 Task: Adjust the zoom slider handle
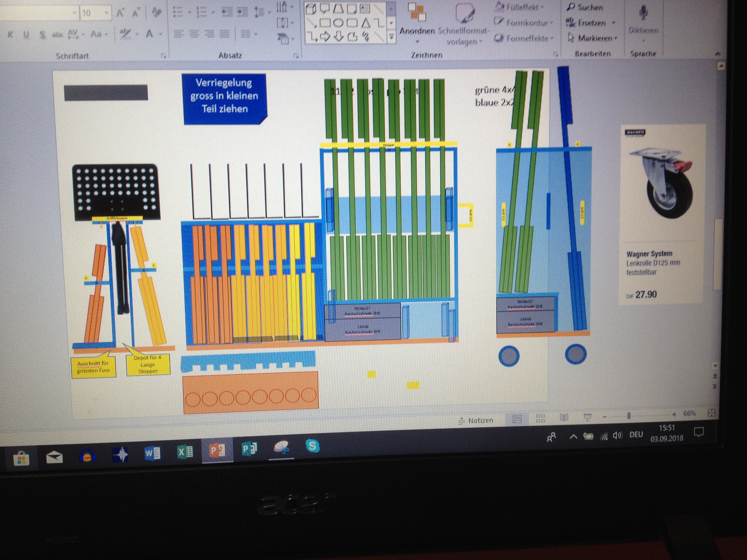pyautogui.click(x=629, y=416)
